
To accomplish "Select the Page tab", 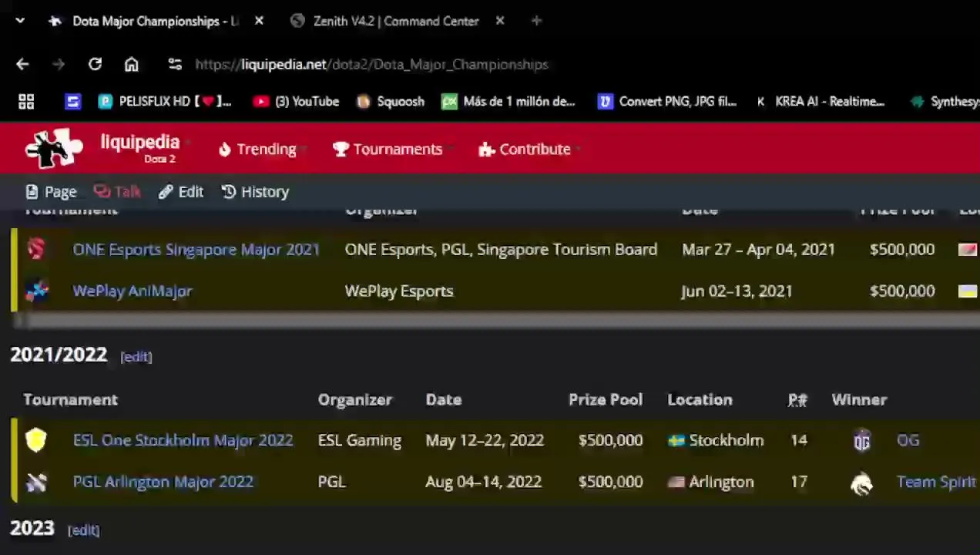I will (51, 192).
